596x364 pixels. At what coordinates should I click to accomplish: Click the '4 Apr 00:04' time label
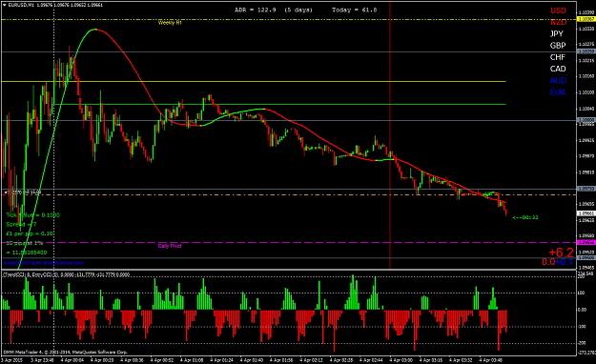[x=72, y=360]
